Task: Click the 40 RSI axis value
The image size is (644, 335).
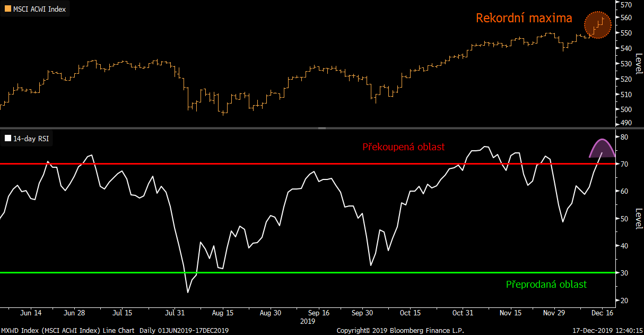Action: coord(624,246)
